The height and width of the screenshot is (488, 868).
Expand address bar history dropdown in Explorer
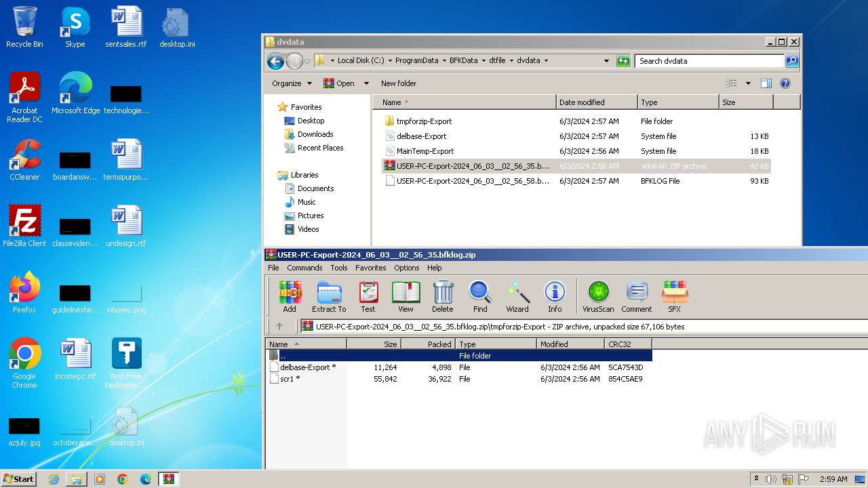606,61
